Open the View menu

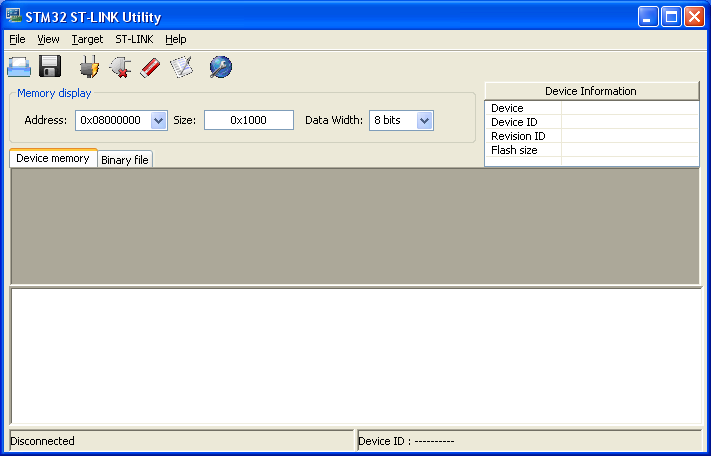[x=48, y=39]
